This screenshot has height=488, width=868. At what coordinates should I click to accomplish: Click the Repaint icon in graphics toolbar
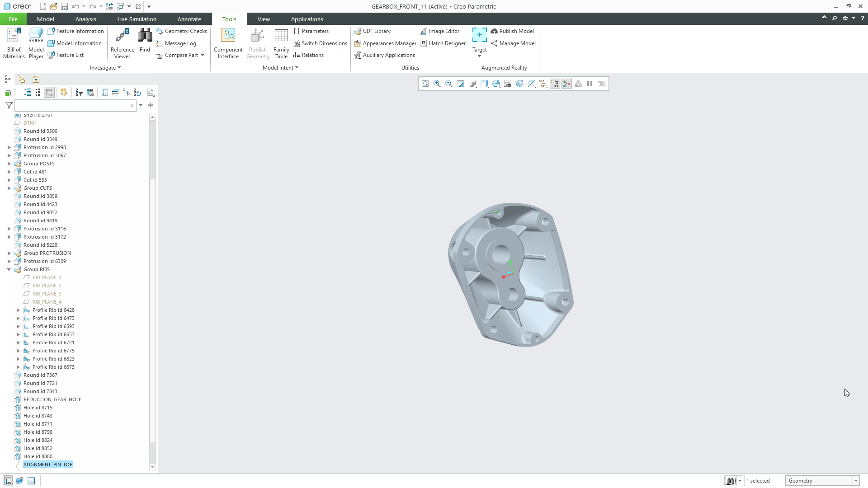[x=461, y=84]
